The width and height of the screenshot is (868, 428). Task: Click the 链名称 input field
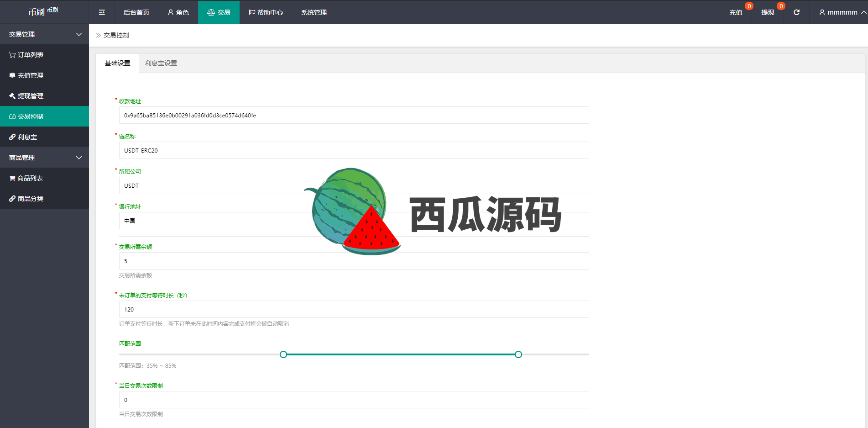354,150
